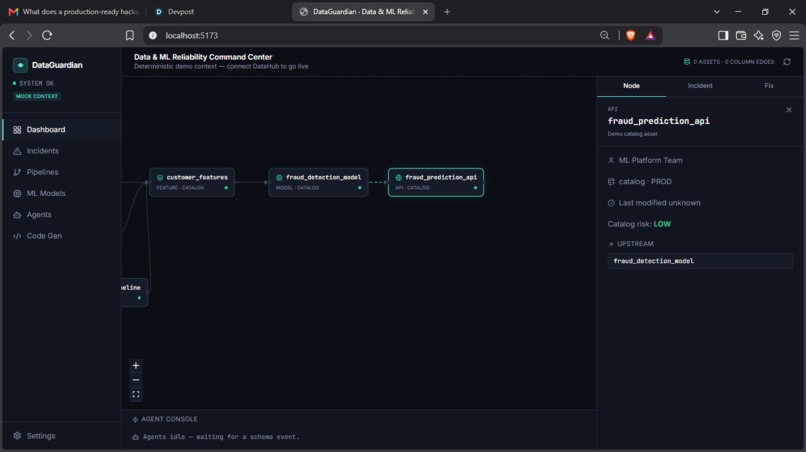This screenshot has height=452, width=806.
Task: Open a new browser tab
Action: (x=447, y=12)
